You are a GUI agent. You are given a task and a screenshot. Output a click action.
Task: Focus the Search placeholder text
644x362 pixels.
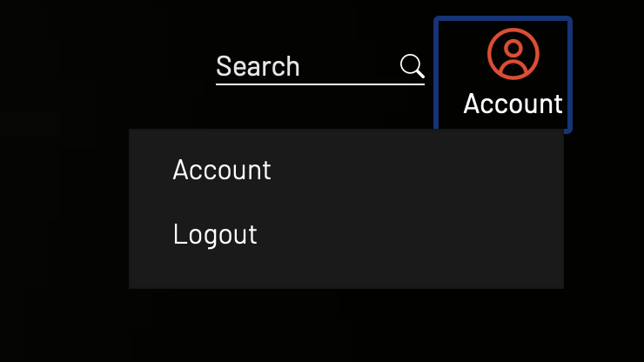(258, 66)
